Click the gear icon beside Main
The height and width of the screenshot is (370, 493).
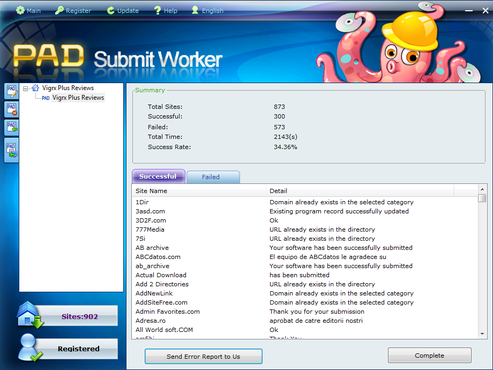click(20, 11)
